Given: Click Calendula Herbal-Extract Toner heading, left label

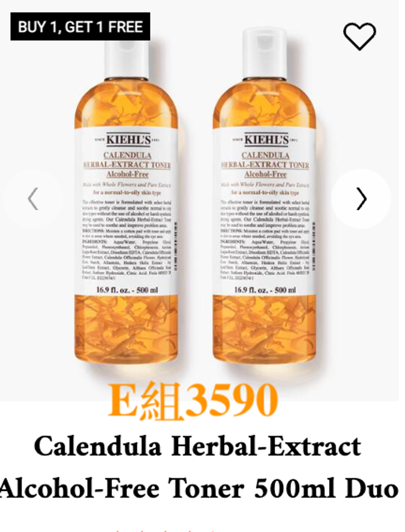Looking at the screenshot, I should (x=127, y=160).
